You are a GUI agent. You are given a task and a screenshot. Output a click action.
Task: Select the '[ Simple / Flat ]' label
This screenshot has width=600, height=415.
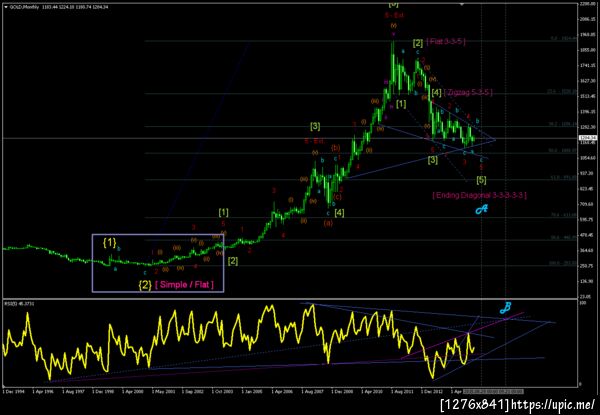point(184,285)
